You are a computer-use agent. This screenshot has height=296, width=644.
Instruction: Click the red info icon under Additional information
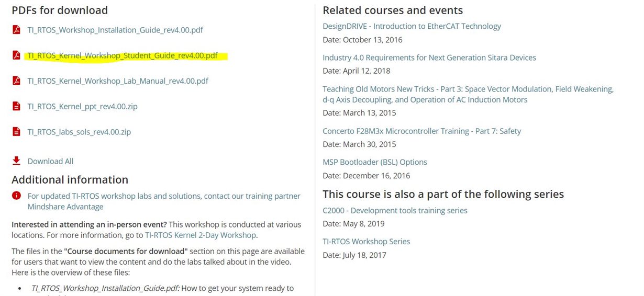coord(16,196)
